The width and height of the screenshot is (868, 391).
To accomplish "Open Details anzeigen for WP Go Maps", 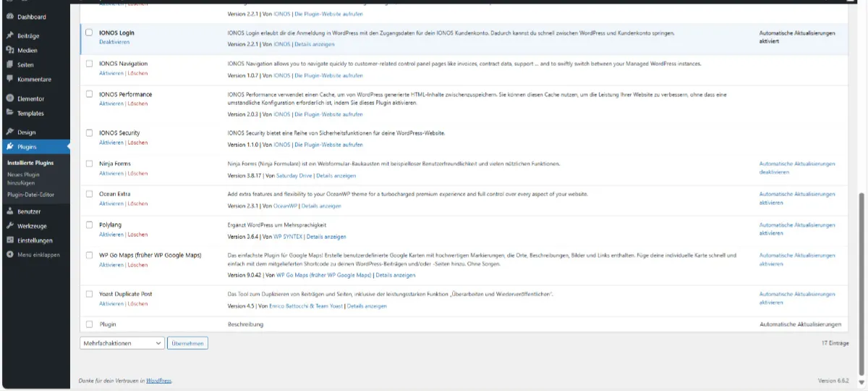I will click(x=396, y=275).
